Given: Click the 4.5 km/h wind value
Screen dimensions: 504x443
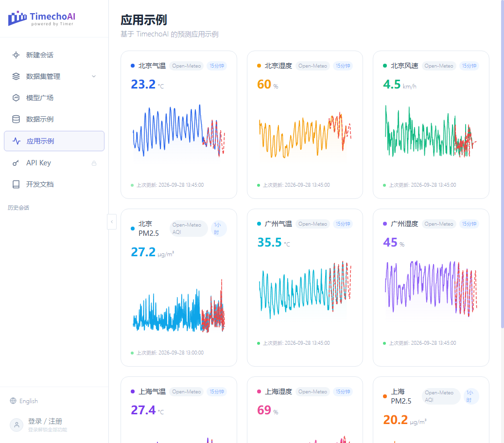Looking at the screenshot, I should coord(400,84).
